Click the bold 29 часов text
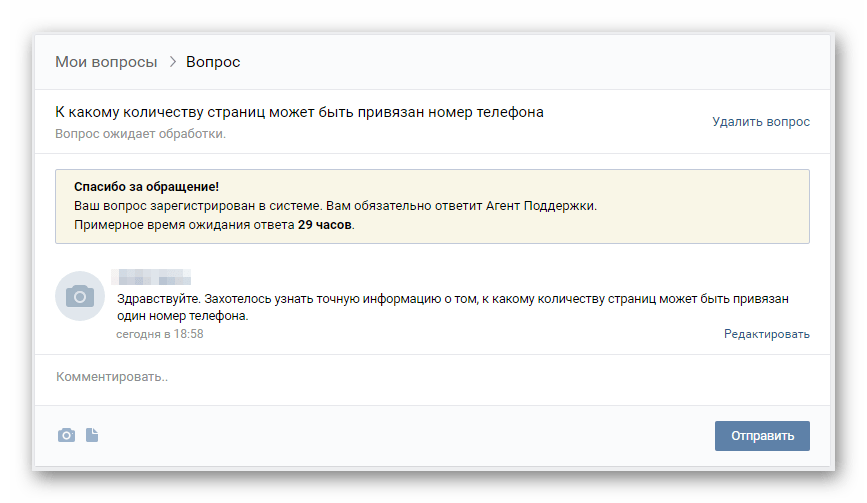The height and width of the screenshot is (503, 867). click(325, 225)
